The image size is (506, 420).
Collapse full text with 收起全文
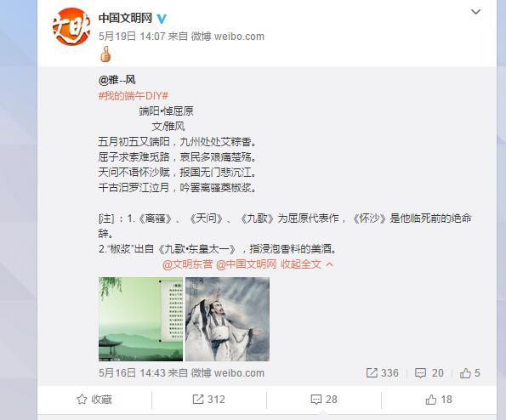(306, 264)
